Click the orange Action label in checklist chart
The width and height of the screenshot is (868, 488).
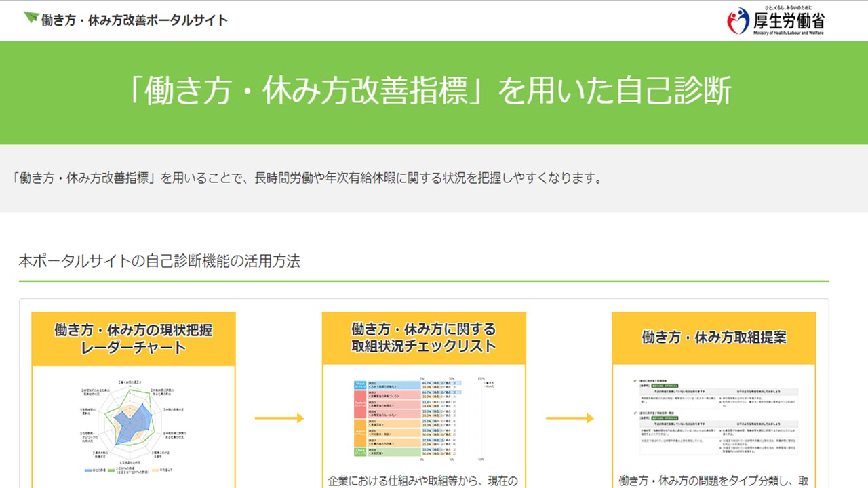360,431
